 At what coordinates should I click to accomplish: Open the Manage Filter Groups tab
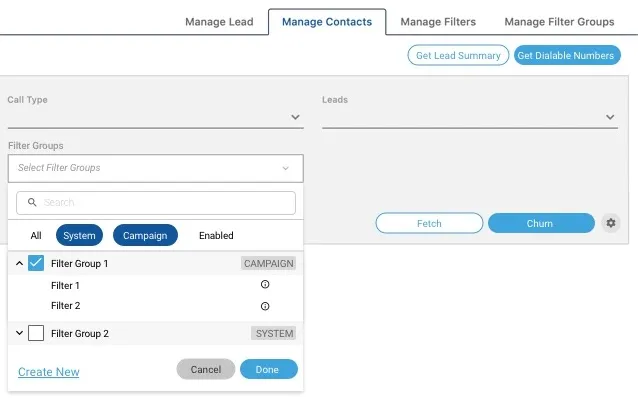coord(559,22)
